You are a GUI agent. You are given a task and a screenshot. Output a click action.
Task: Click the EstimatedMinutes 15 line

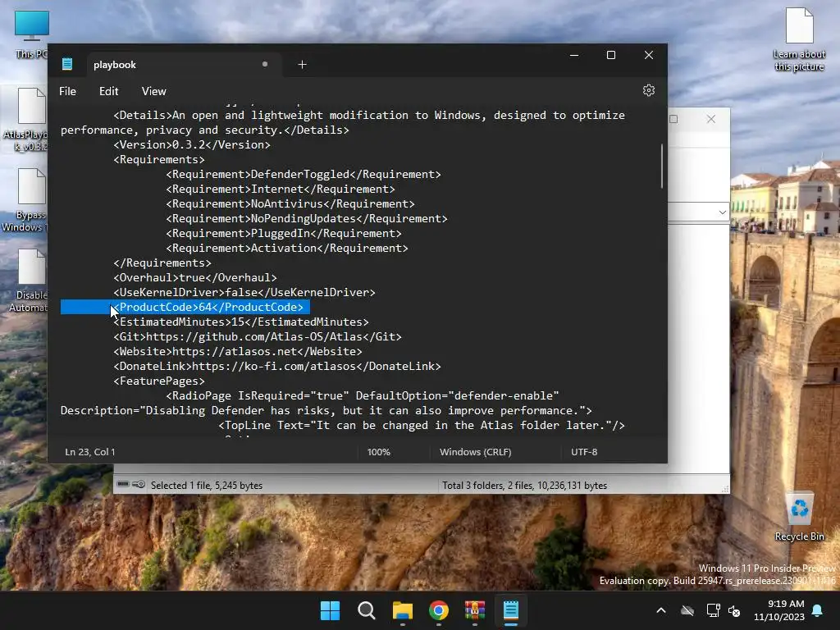(x=241, y=322)
